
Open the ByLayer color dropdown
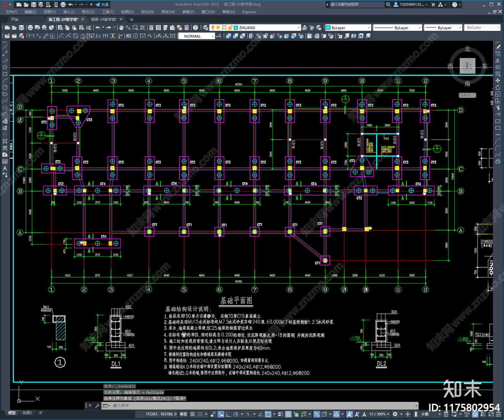pyautogui.click(x=369, y=28)
